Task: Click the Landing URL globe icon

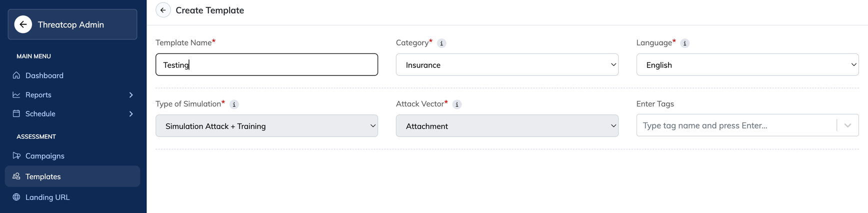Action: pyautogui.click(x=16, y=197)
